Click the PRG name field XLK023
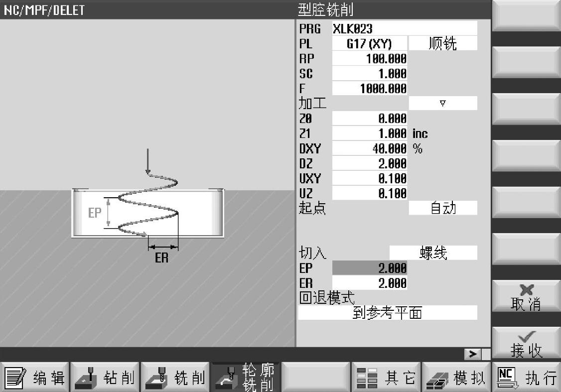561x392 pixels. point(404,29)
